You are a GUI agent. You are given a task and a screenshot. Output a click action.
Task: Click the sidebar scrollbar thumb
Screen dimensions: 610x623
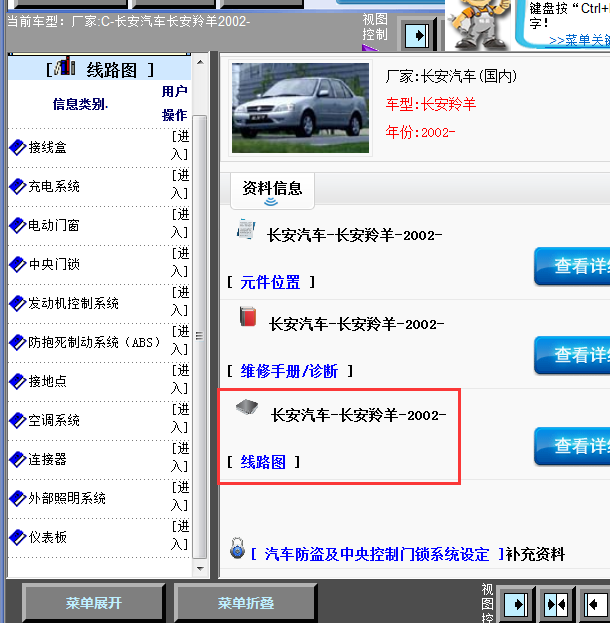click(x=199, y=337)
